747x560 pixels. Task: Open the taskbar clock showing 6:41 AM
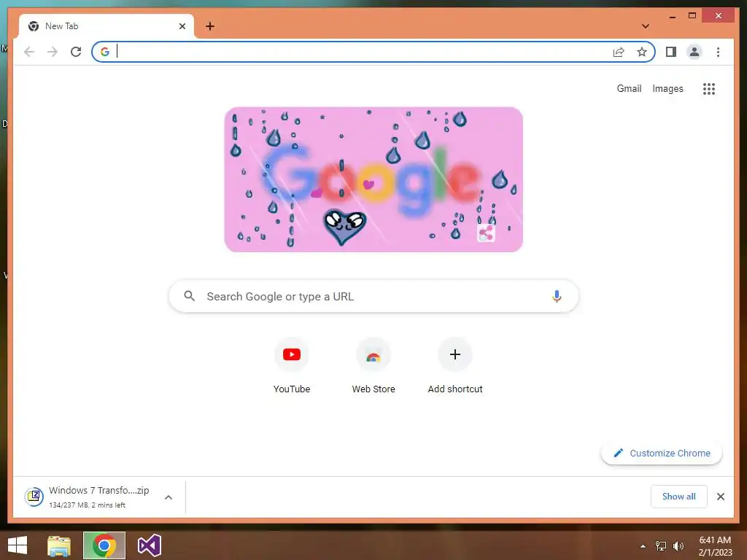click(715, 546)
